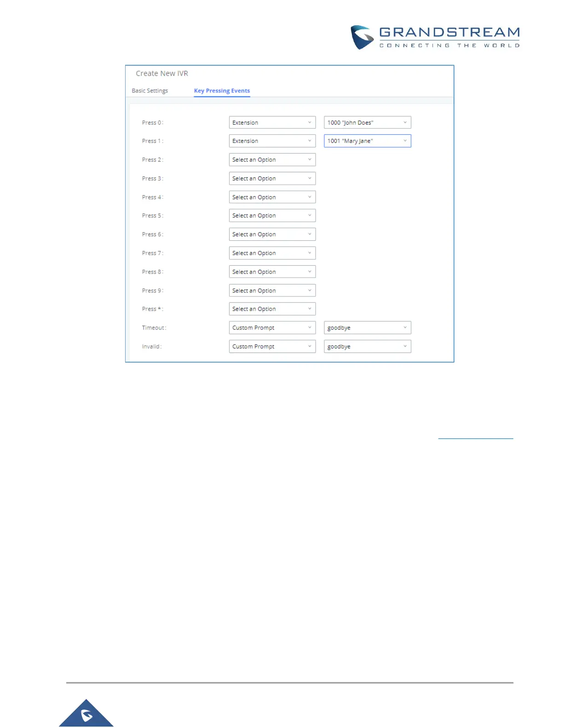Open the 1000 "John Does" extension dropdown
563x728 pixels.
pyautogui.click(x=368, y=122)
